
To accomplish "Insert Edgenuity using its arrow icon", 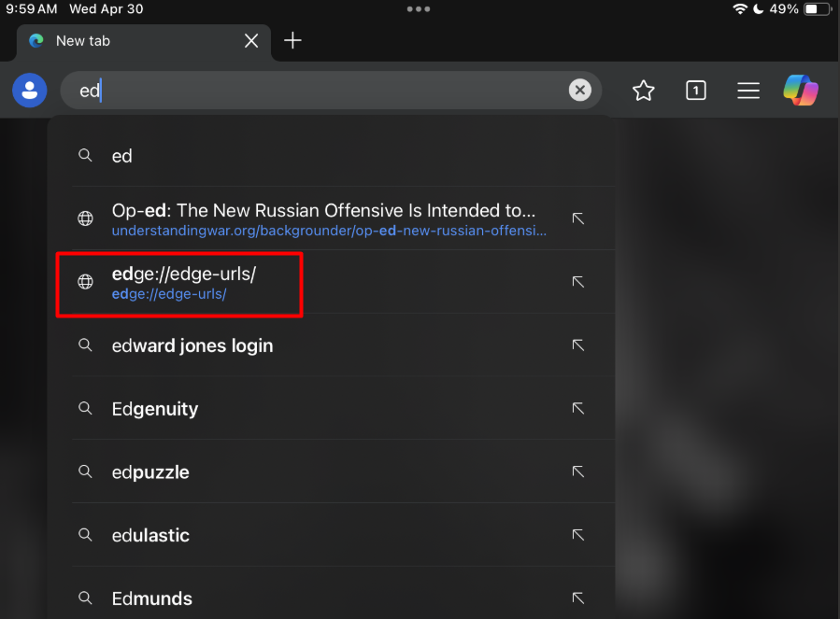I will [577, 408].
